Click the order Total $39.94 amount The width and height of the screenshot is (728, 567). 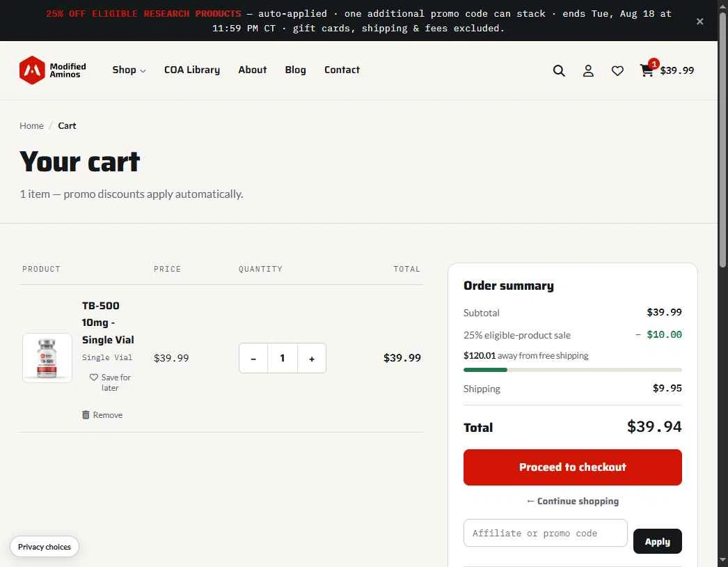(654, 427)
